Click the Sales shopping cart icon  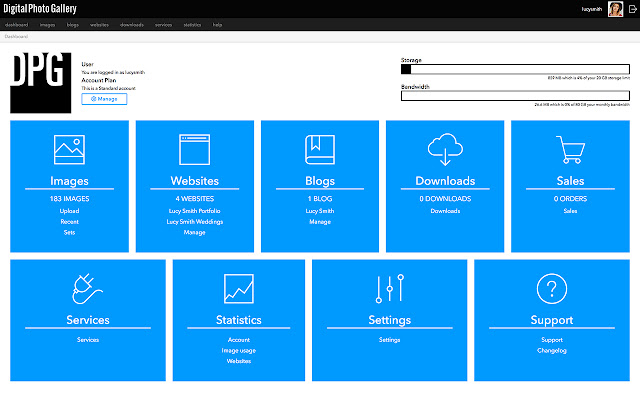point(570,149)
